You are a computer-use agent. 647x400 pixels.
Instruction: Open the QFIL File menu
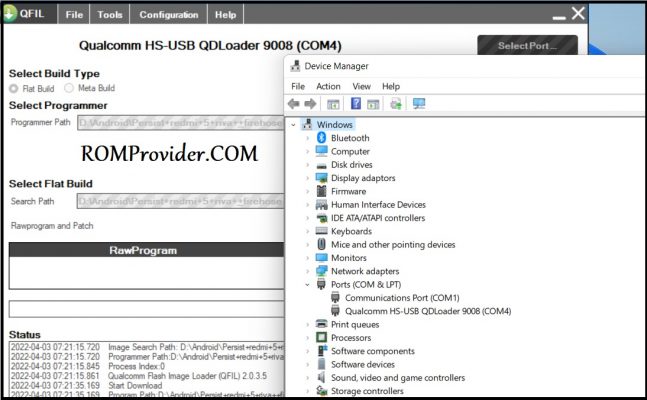point(74,14)
